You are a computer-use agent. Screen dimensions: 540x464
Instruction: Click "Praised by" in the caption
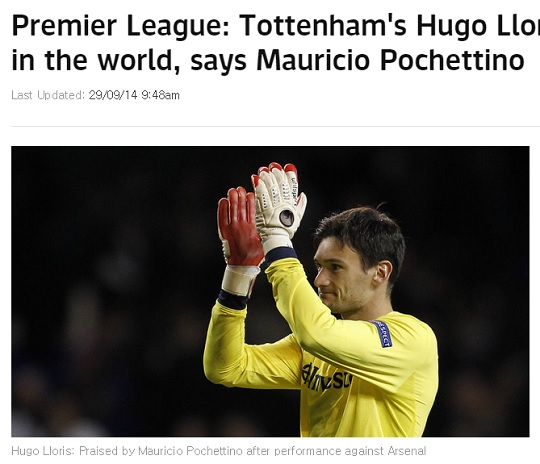[107, 451]
